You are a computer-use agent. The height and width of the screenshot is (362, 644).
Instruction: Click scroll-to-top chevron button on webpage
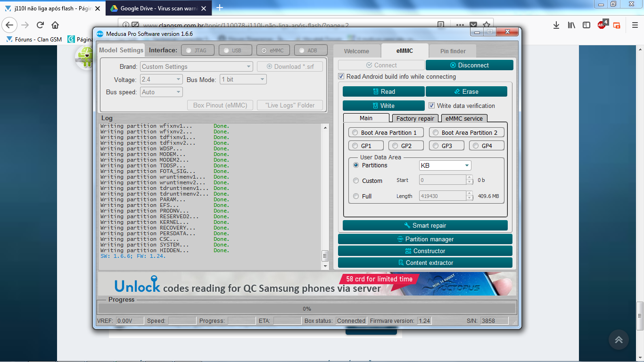[619, 339]
